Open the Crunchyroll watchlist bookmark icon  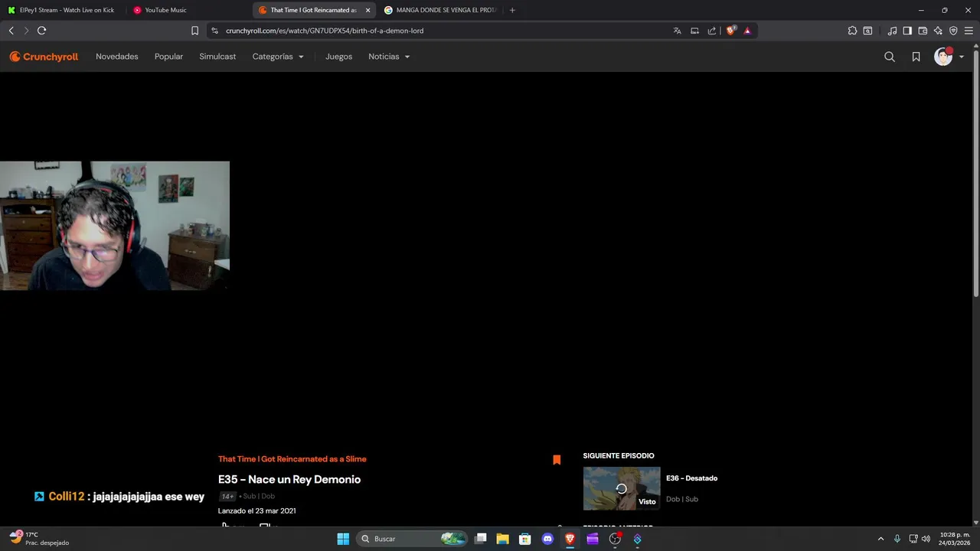pos(916,57)
